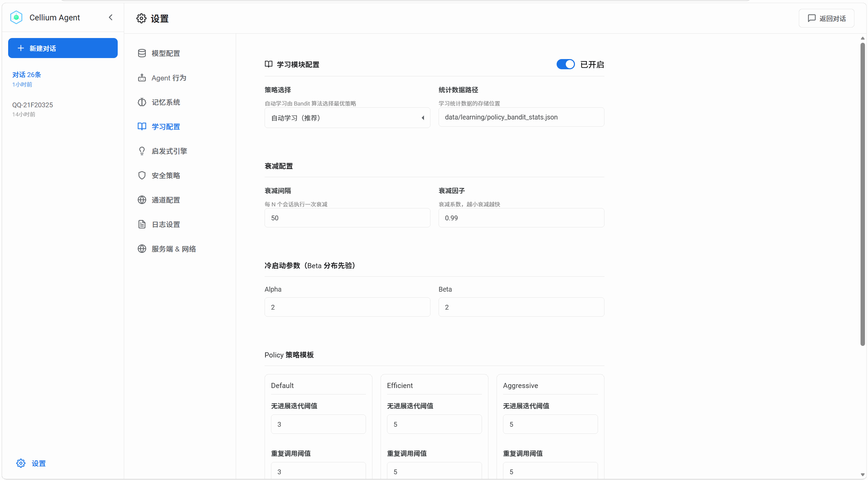Viewport: 868px width, 480px height.
Task: Return to chat via 返回对话 button
Action: pos(826,18)
